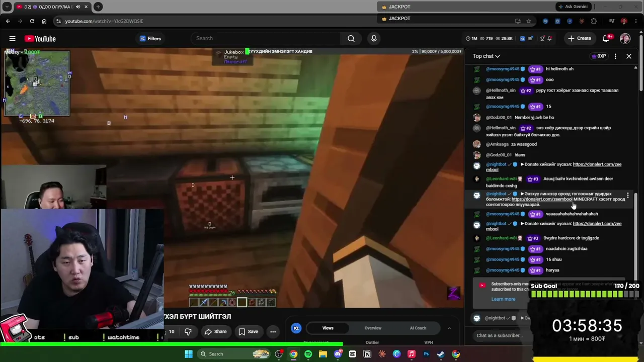Screen dimensions: 644x362
Task: Click the search magnifier button
Action: tap(351, 38)
